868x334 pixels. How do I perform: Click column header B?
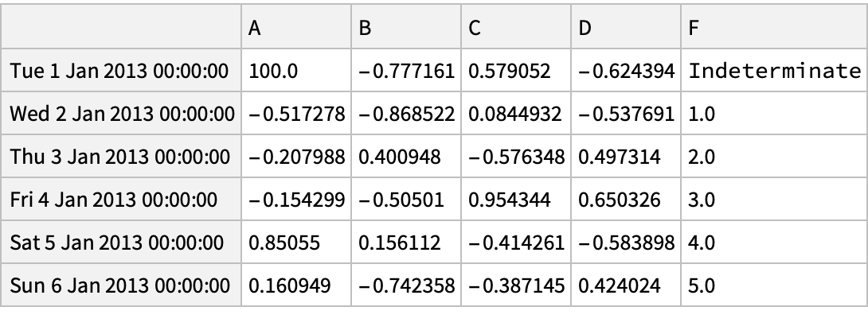click(x=406, y=28)
